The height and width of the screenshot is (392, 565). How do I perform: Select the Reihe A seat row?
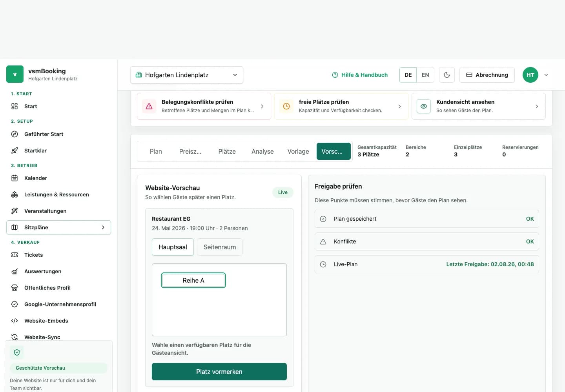pos(193,280)
